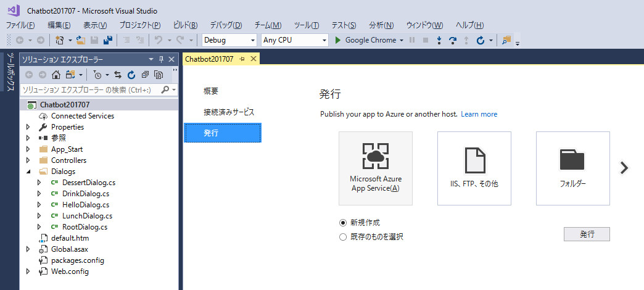The width and height of the screenshot is (644, 290).
Task: Click the Redo toolbar icon
Action: [x=180, y=40]
